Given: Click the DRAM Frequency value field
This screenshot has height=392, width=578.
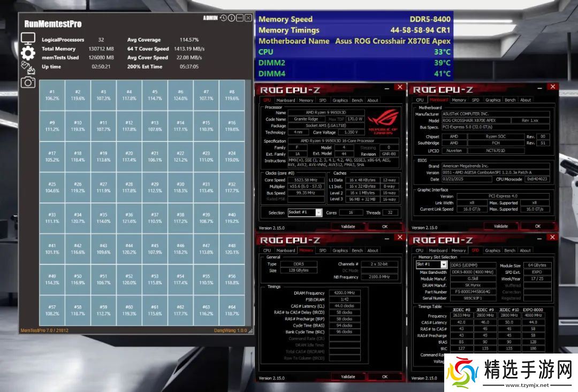Looking at the screenshot, I should coord(344,293).
